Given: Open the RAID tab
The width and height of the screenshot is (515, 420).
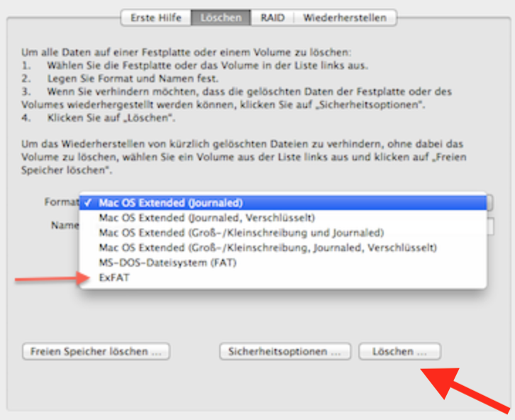Looking at the screenshot, I should click(272, 18).
